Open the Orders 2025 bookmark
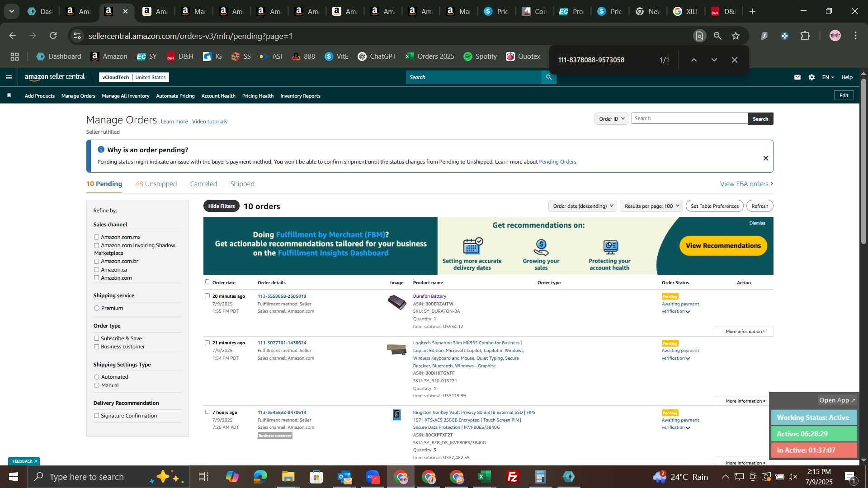Viewport: 868px width, 488px height. [429, 56]
